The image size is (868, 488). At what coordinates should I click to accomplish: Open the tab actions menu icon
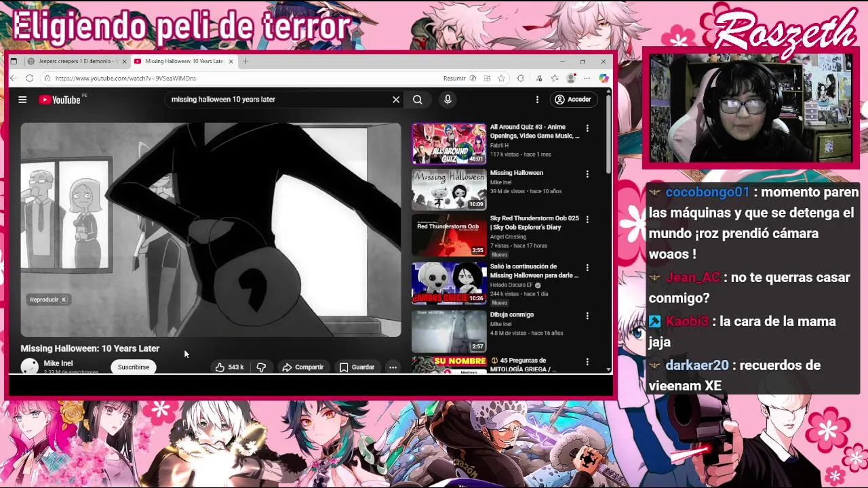tap(14, 61)
